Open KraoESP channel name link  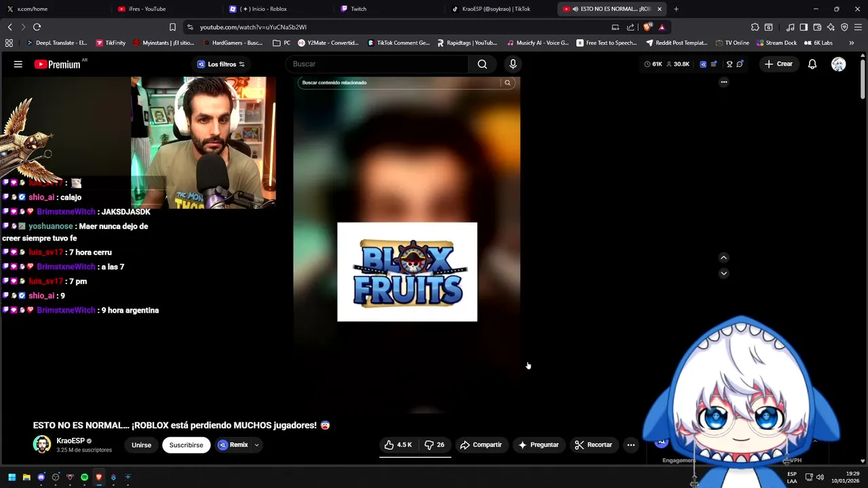click(x=71, y=441)
